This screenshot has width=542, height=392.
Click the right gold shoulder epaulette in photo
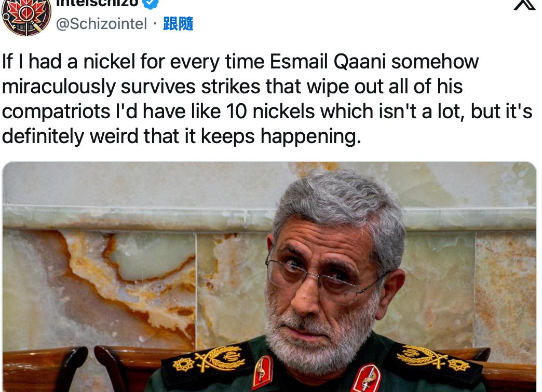point(435,359)
